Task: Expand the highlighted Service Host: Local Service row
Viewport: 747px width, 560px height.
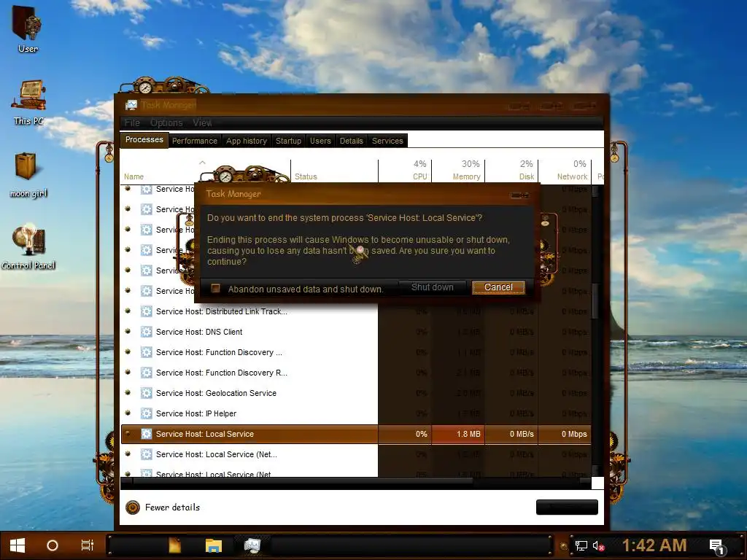Action: pyautogui.click(x=128, y=434)
